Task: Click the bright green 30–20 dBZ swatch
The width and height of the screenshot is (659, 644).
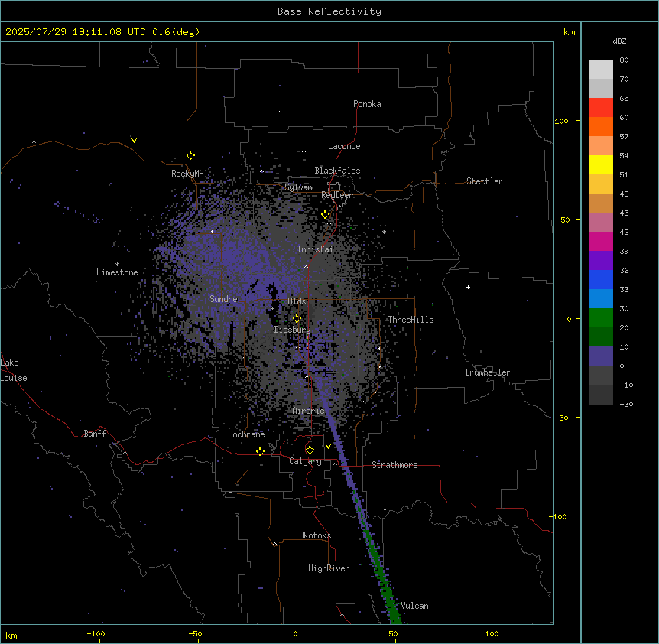Action: tap(601, 318)
